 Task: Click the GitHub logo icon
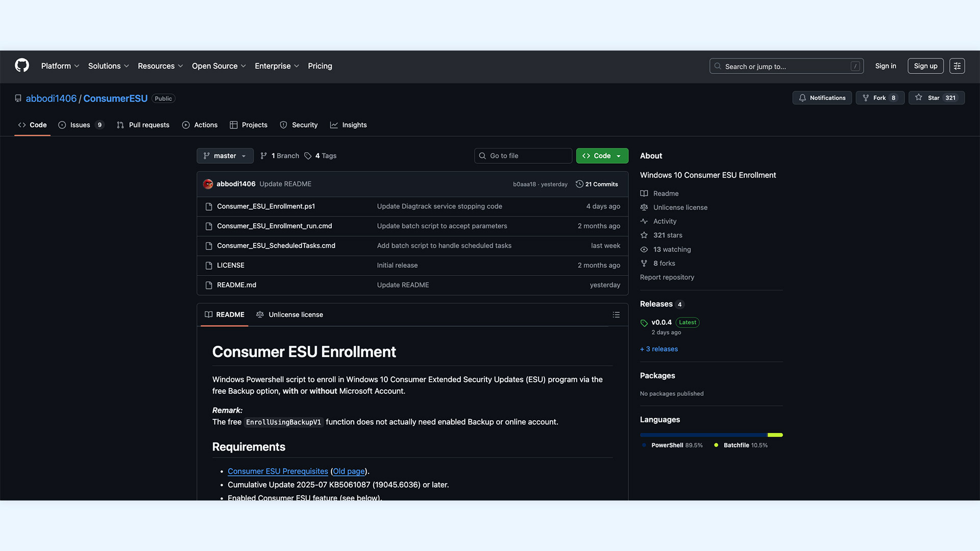point(22,66)
